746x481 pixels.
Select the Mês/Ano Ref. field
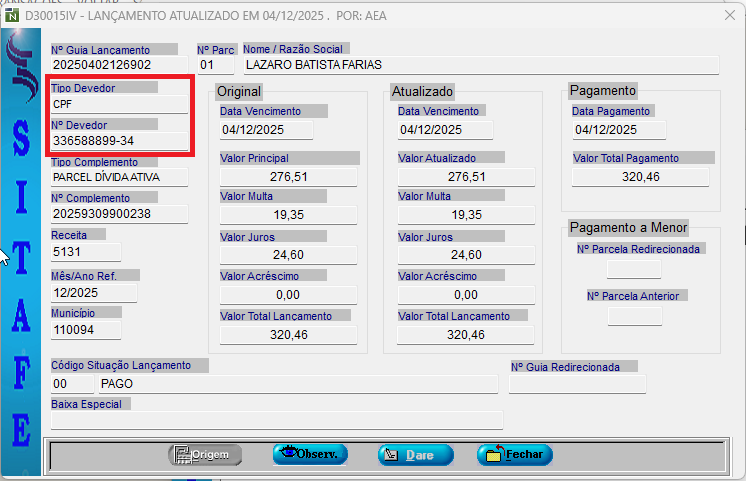tap(86, 291)
